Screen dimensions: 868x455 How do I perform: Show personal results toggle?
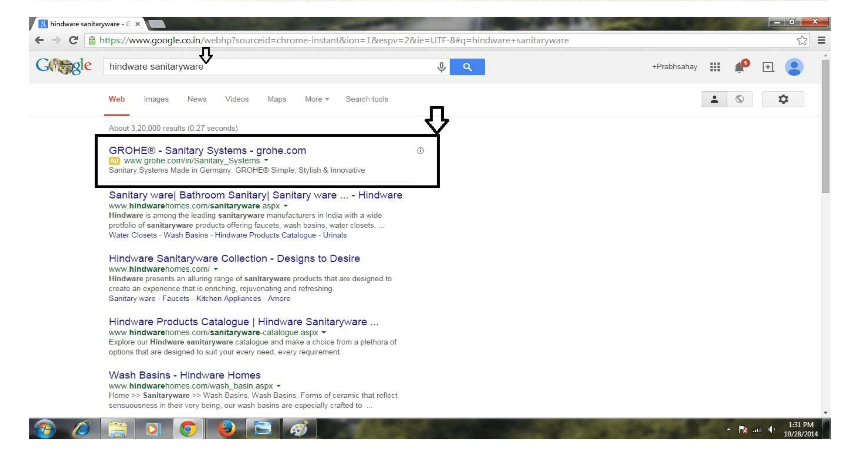coord(714,99)
